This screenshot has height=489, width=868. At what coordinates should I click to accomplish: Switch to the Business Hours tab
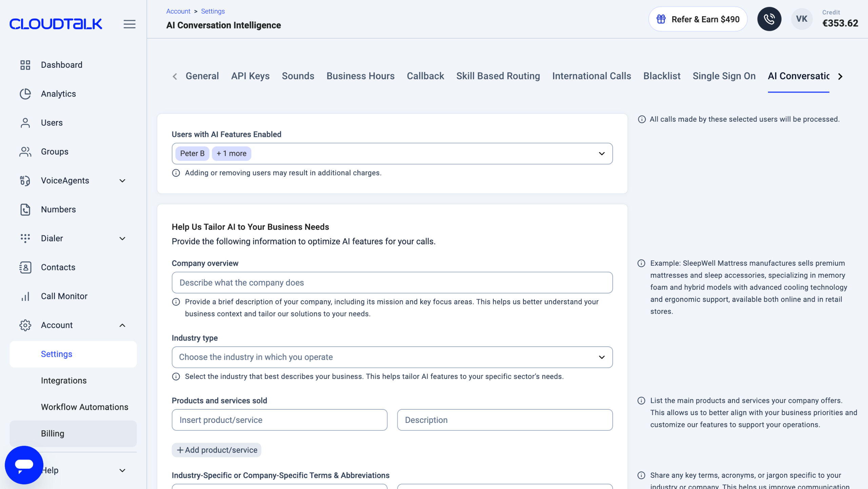click(360, 76)
